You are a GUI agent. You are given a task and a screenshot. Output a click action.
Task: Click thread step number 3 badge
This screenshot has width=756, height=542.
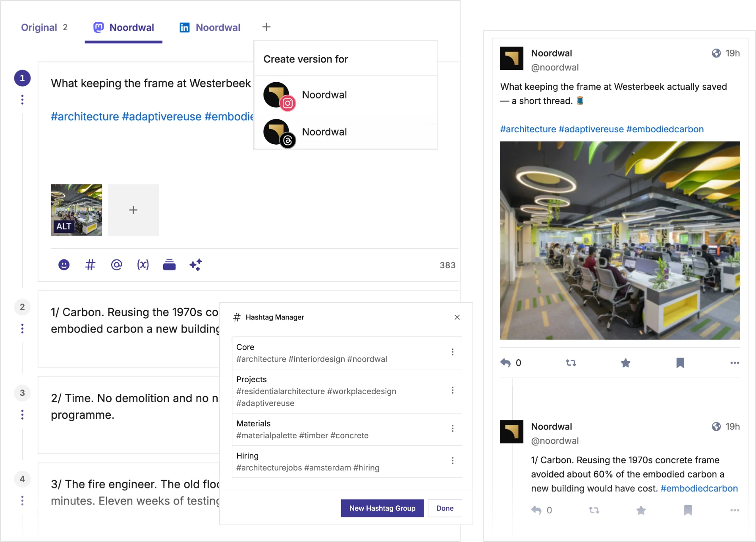pos(22,393)
